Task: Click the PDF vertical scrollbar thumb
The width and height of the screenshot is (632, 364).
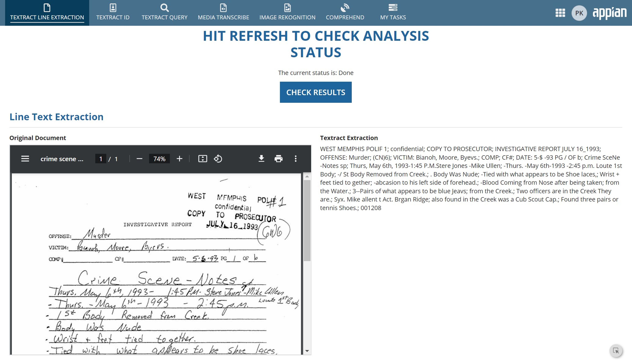Action: coord(307,221)
